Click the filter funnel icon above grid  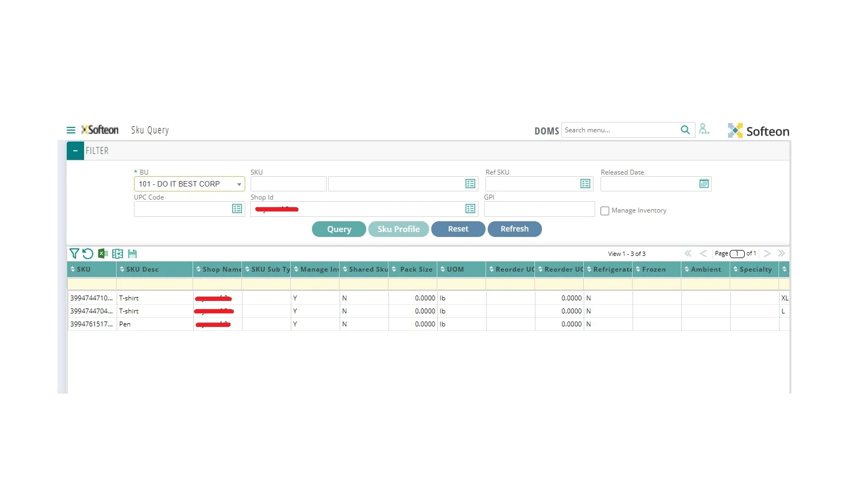(74, 254)
